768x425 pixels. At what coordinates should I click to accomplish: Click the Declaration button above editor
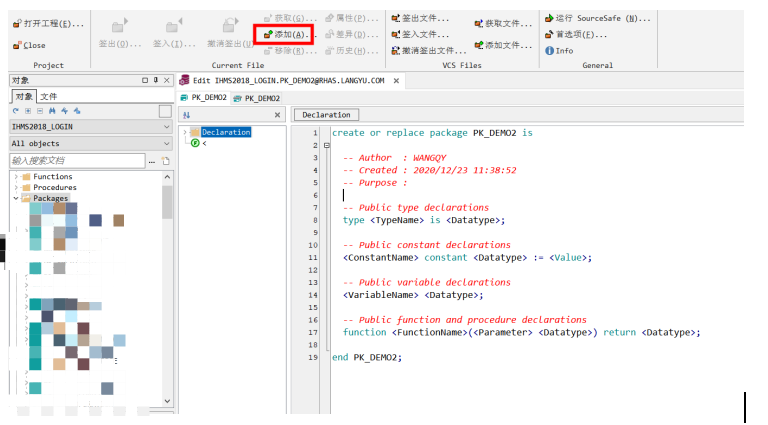326,115
